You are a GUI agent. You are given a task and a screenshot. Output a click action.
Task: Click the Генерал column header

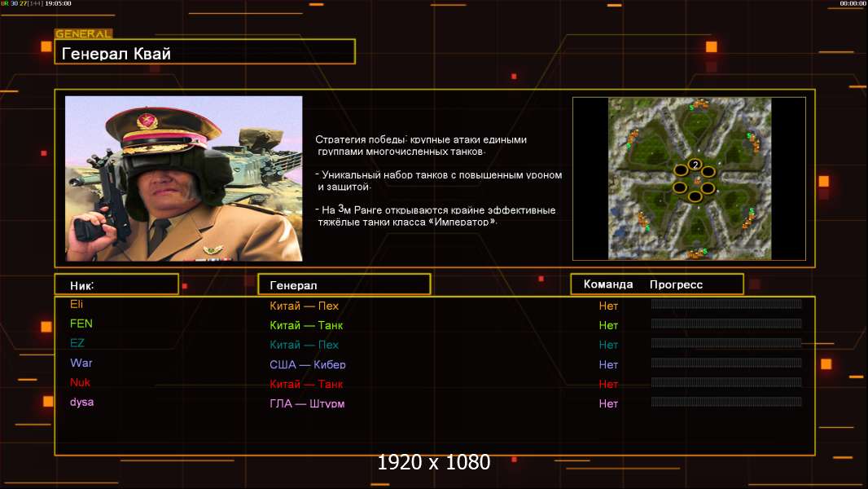coord(343,285)
